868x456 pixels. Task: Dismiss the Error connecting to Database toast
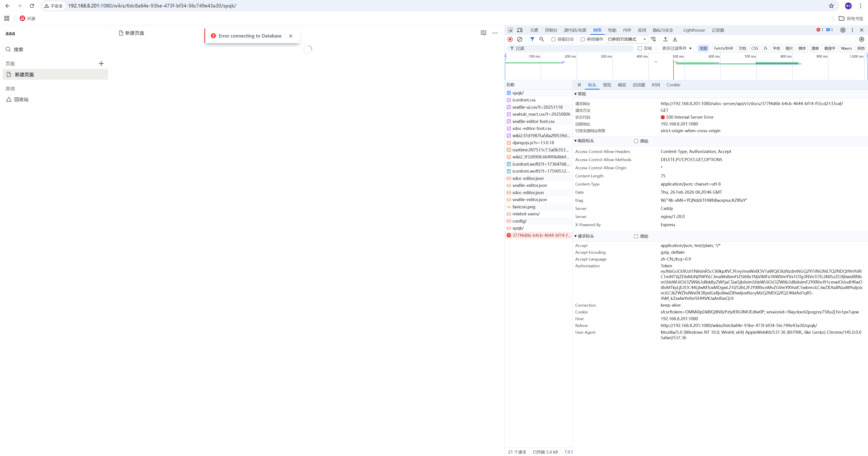coord(290,36)
